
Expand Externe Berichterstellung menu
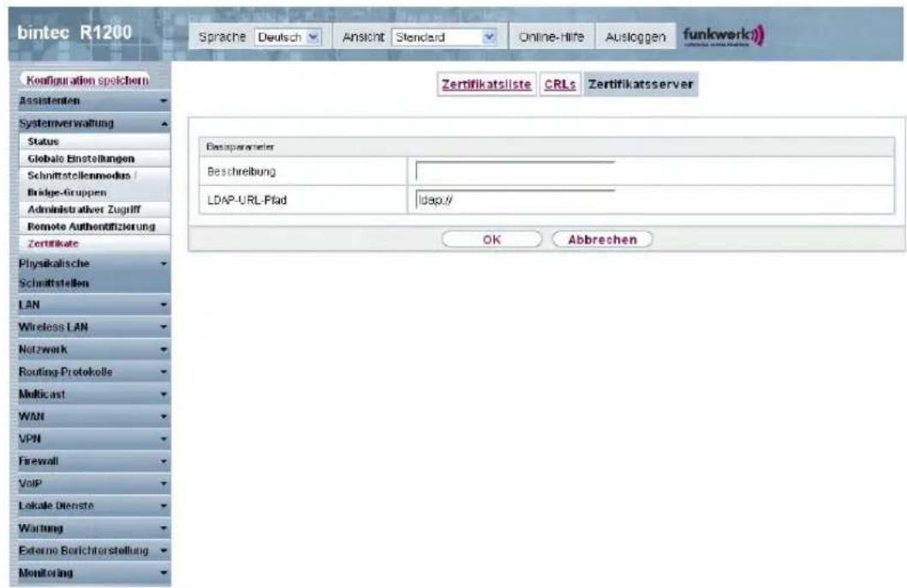click(93, 550)
